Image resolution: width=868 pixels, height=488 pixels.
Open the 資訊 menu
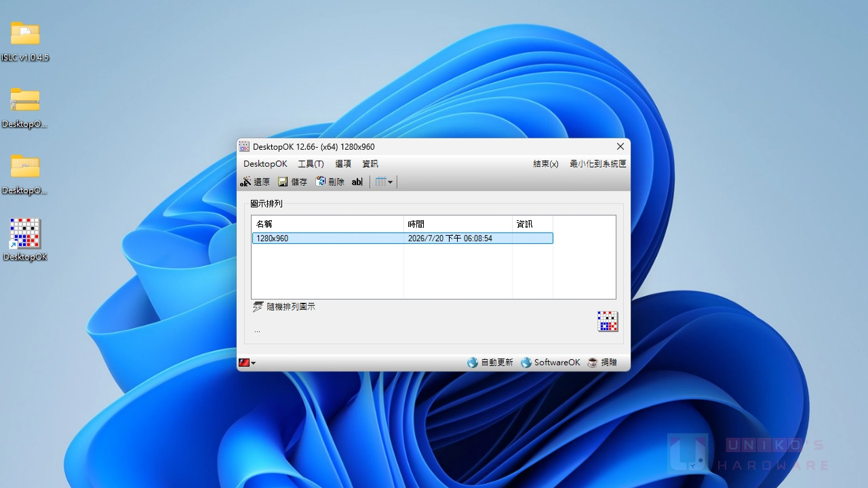(370, 164)
